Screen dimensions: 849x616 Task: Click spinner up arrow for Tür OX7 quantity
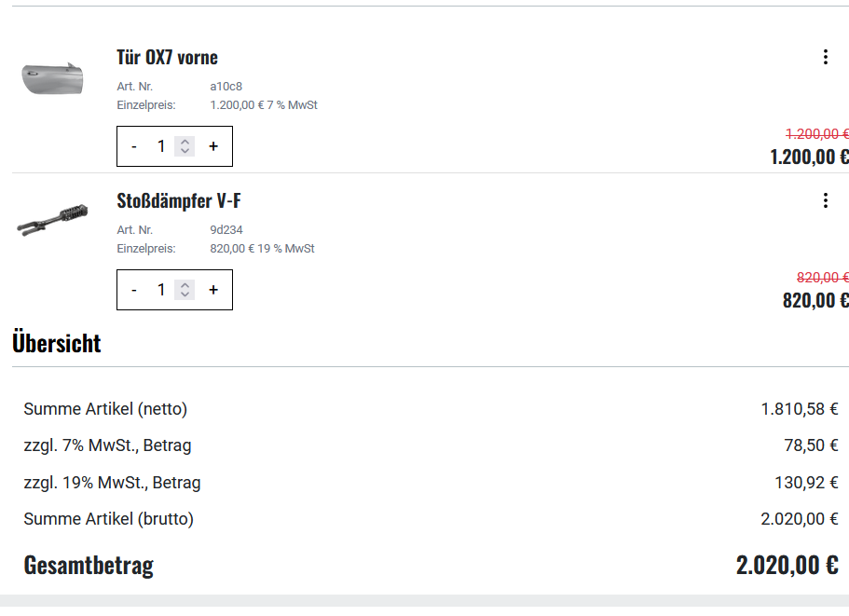[x=185, y=142]
